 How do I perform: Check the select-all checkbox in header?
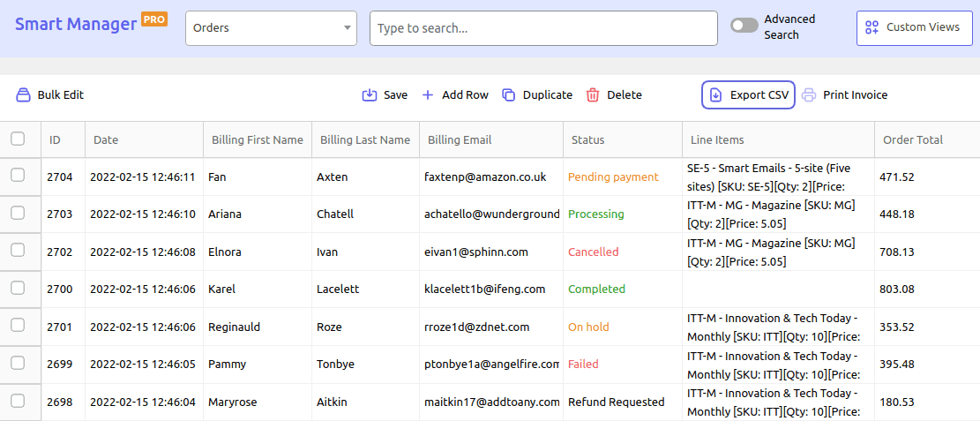click(18, 139)
